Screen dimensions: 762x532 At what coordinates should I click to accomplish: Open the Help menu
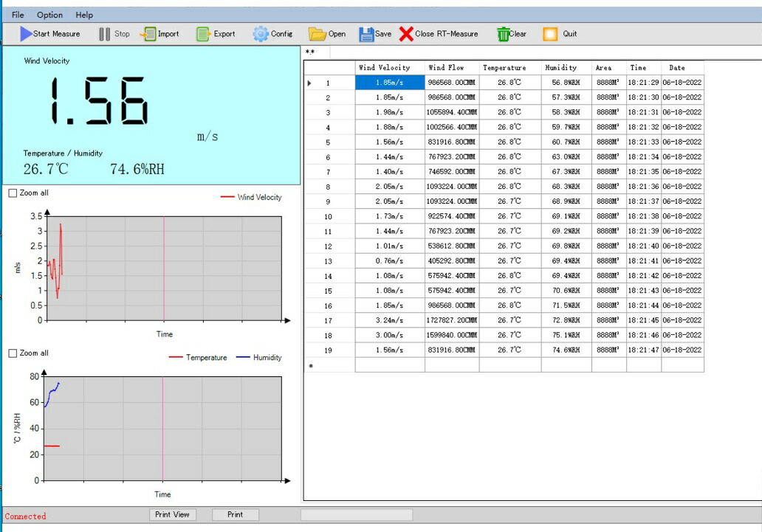coord(84,15)
